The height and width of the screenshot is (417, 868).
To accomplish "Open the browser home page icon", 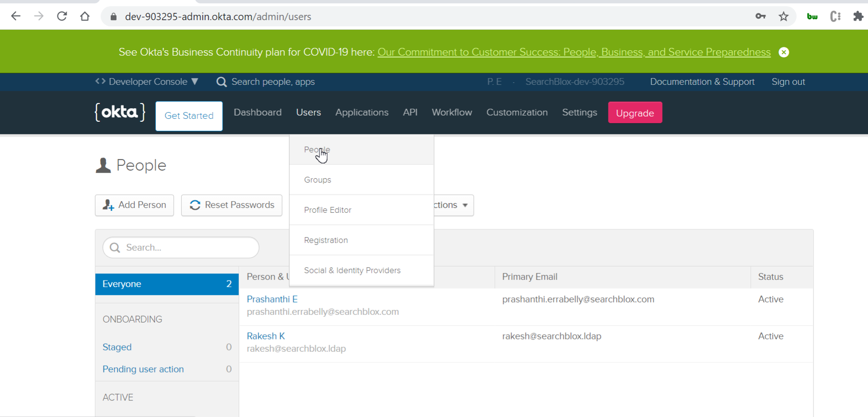I will [85, 16].
